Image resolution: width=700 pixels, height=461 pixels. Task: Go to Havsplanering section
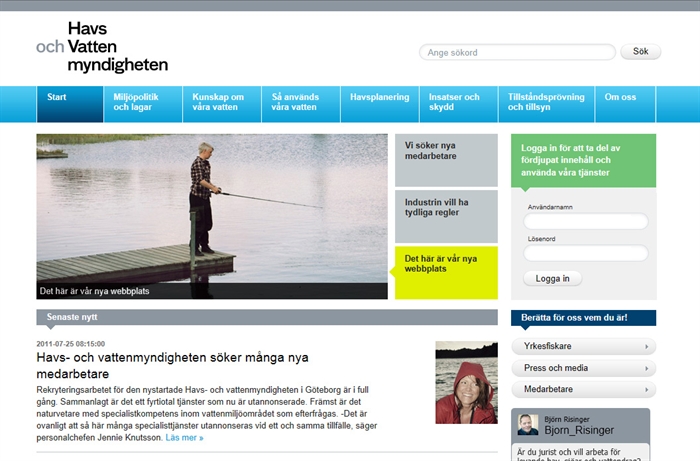pos(380,104)
